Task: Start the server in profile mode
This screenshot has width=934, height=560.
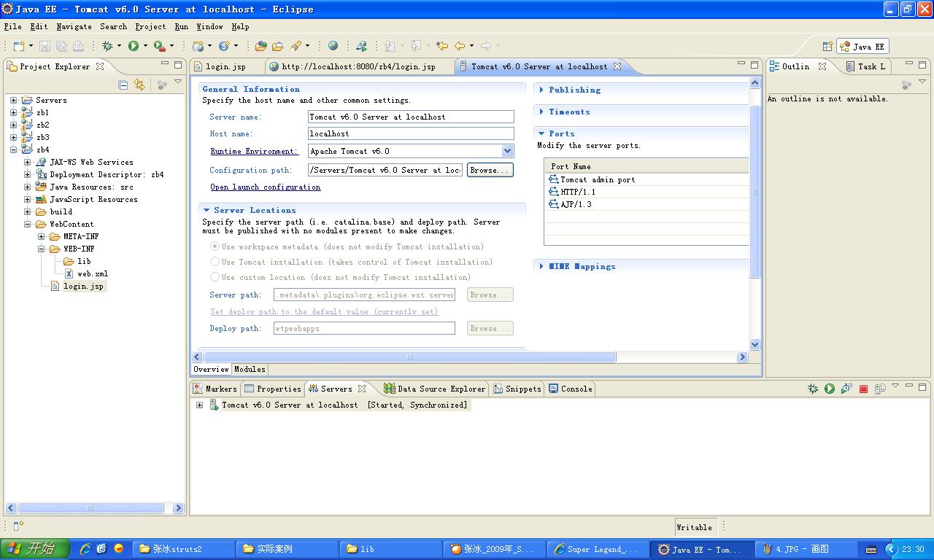Action: (846, 389)
